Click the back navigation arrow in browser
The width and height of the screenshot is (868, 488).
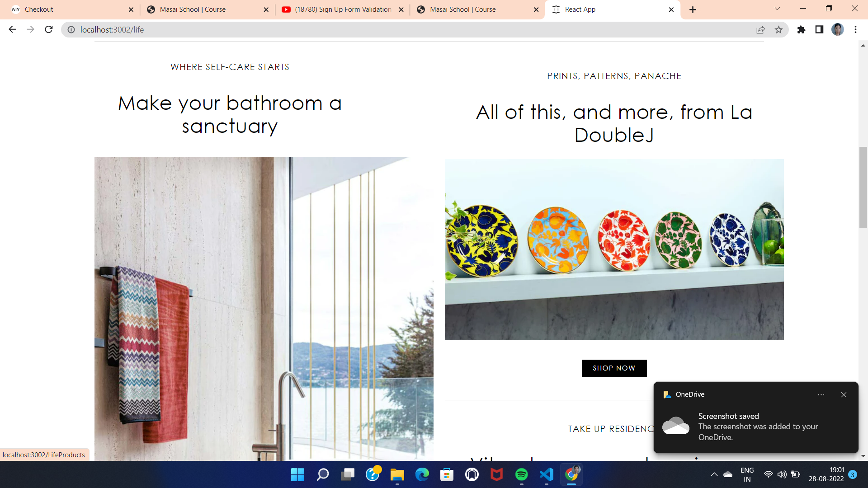coord(13,29)
